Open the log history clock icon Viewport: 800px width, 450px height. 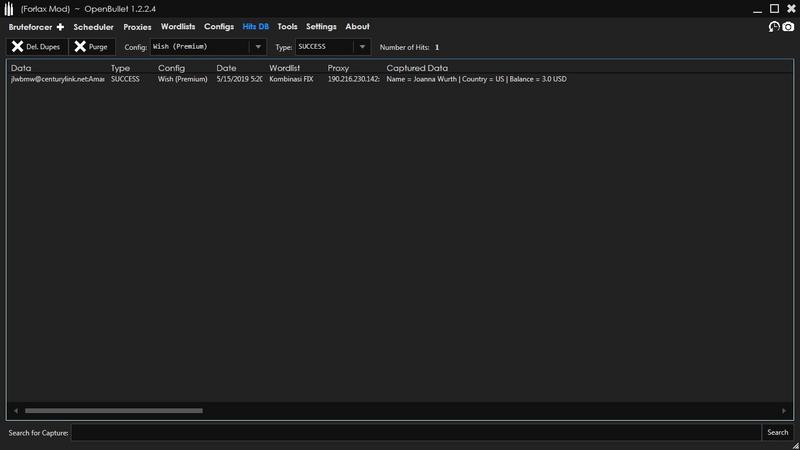(774, 27)
